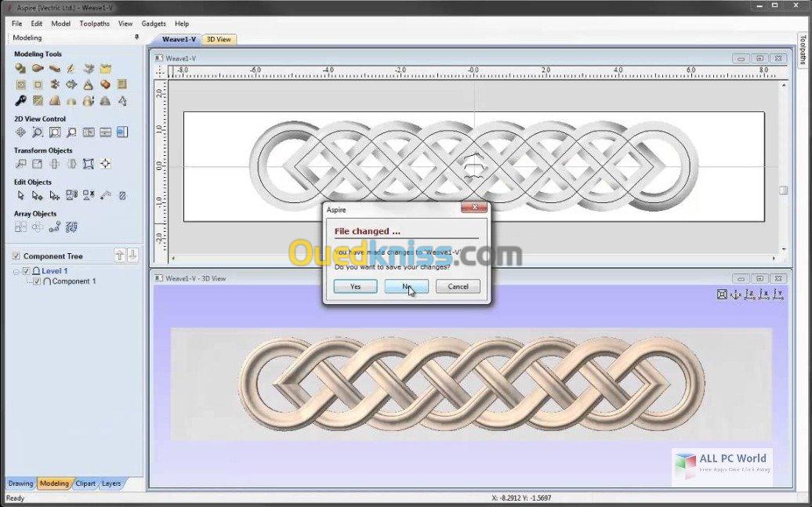Uncheck the Component 1 checkbox
This screenshot has height=507, width=812.
click(x=37, y=281)
